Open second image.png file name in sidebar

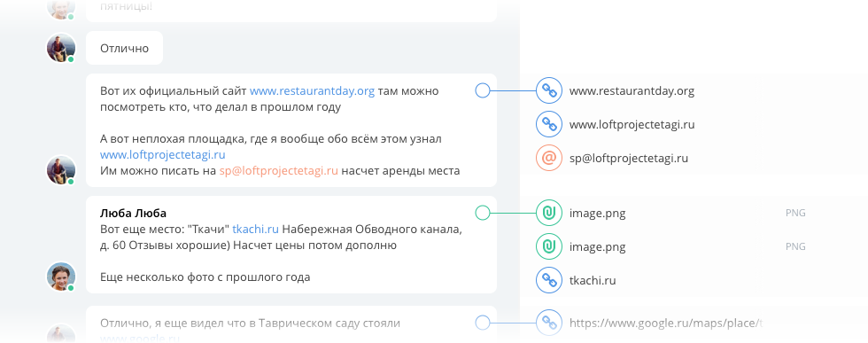click(x=597, y=247)
